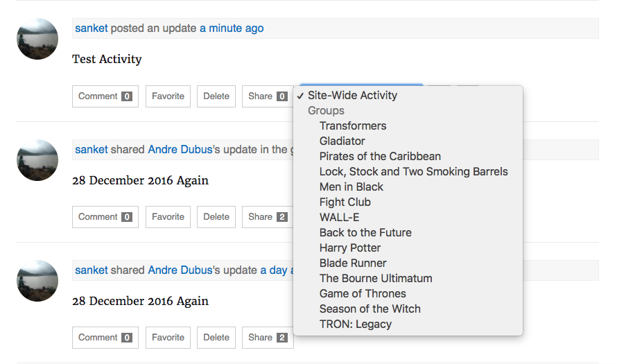Click Share button with count 2 on last post
The width and height of the screenshot is (617, 364).
pyautogui.click(x=267, y=338)
